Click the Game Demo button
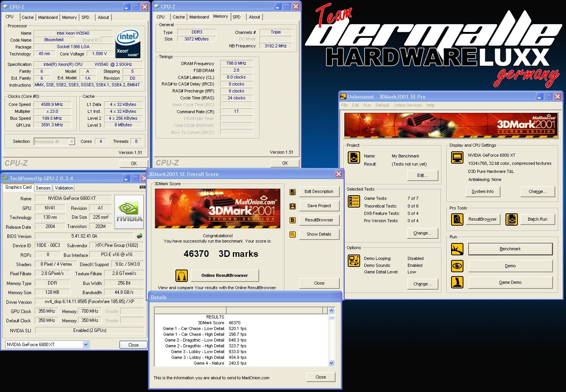The height and width of the screenshot is (392, 566). (510, 282)
